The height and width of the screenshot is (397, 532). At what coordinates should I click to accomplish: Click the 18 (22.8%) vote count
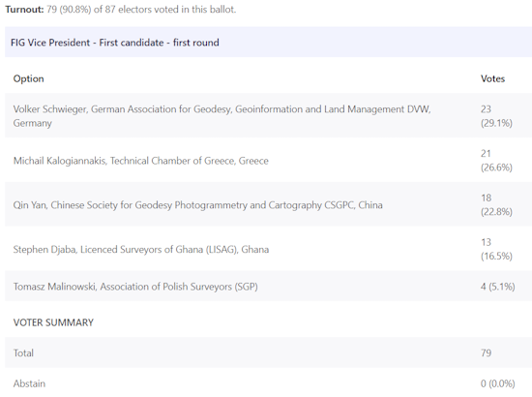496,204
